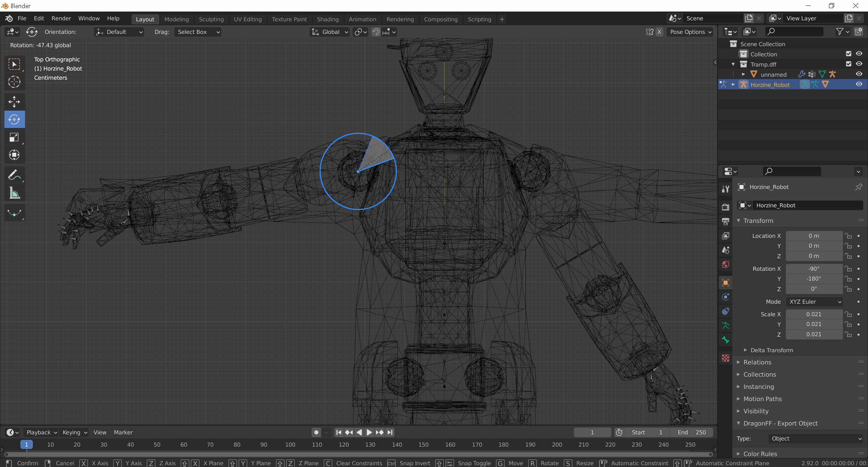Viewport: 868px width, 467px height.
Task: Select the Move tool in toolbar
Action: coord(14,101)
